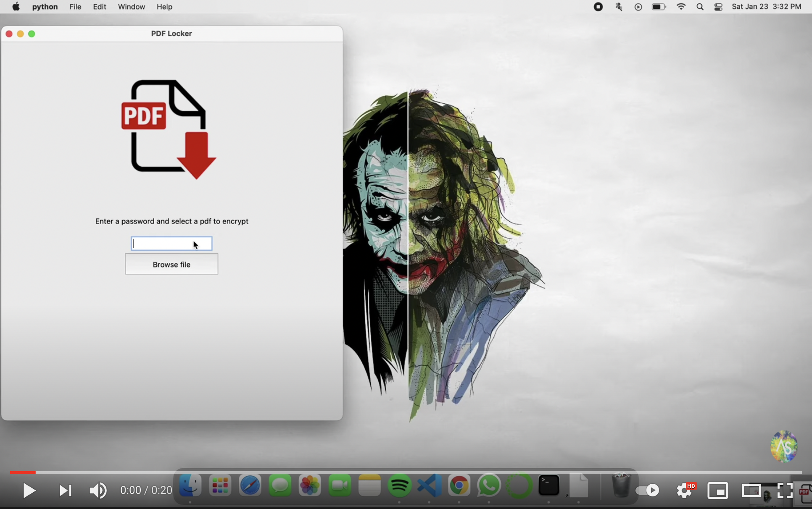Enter fullscreen mode
Screen dimensions: 812x509
785,490
